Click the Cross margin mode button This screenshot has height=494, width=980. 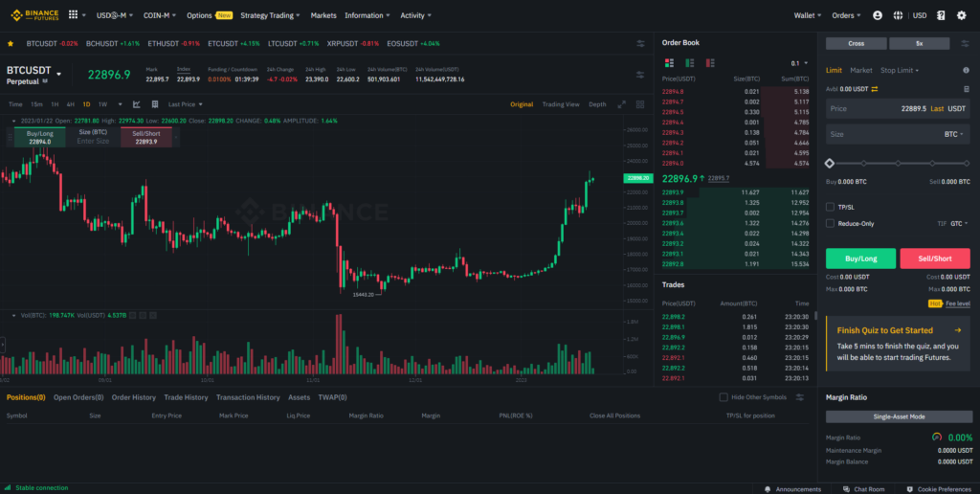point(856,43)
